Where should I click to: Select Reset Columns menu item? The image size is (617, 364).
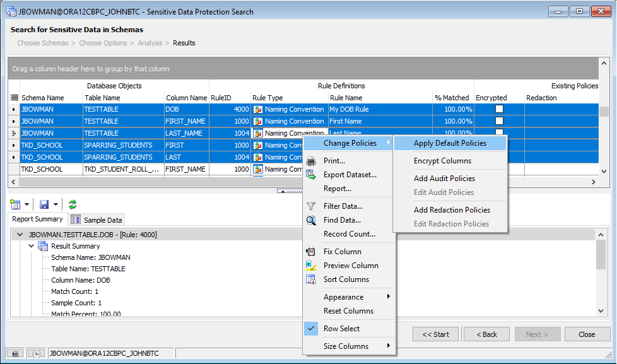(349, 311)
